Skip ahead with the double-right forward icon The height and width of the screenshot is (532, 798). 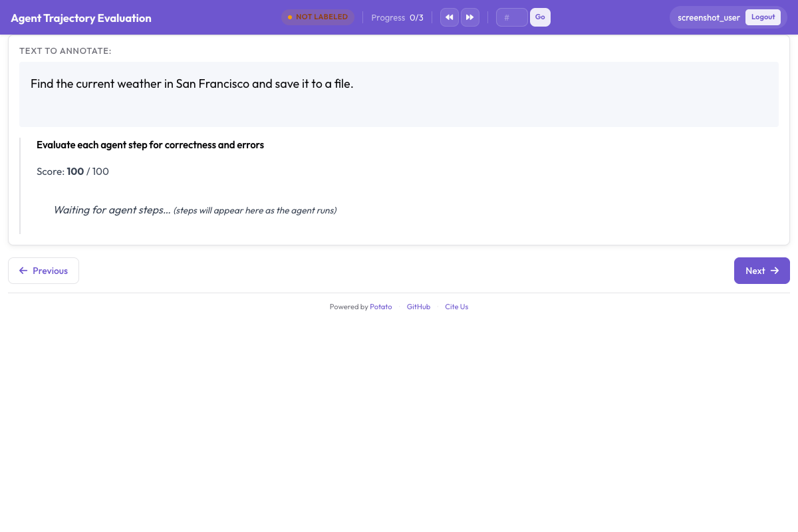point(470,17)
